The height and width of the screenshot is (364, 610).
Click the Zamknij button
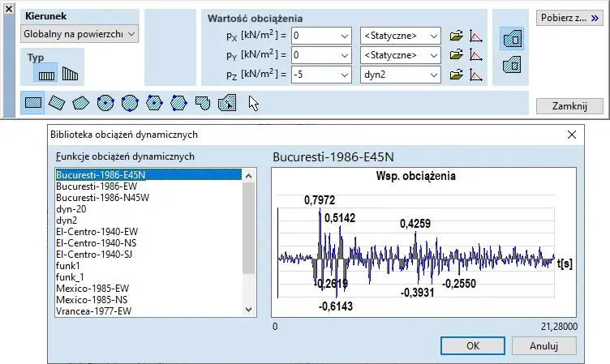[x=569, y=106]
